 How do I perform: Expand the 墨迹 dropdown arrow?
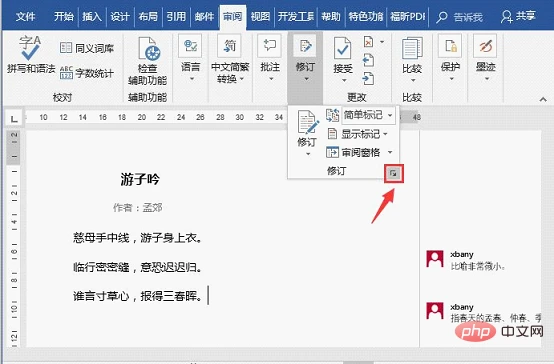[x=487, y=79]
